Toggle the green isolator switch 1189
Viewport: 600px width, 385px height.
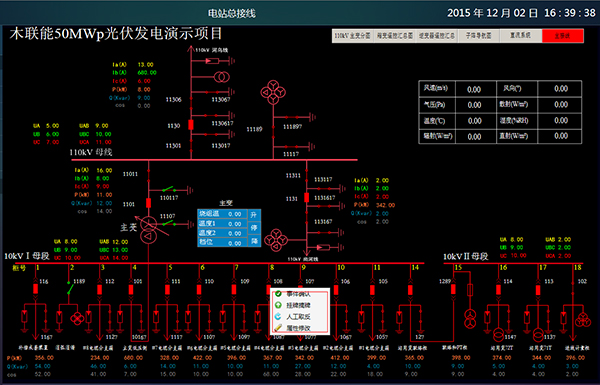point(70,288)
